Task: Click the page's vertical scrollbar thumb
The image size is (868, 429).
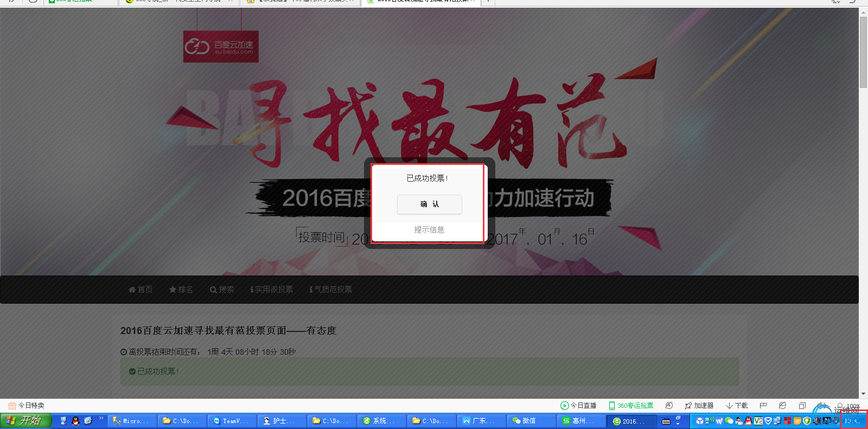Action: (x=863, y=52)
